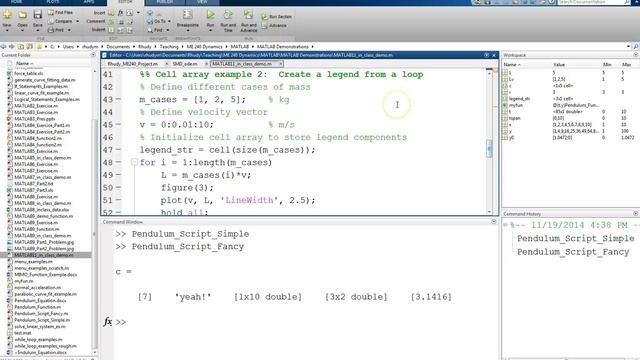Open the Command History panel actions menu
This screenshot has width=640, height=360.
coord(636,213)
